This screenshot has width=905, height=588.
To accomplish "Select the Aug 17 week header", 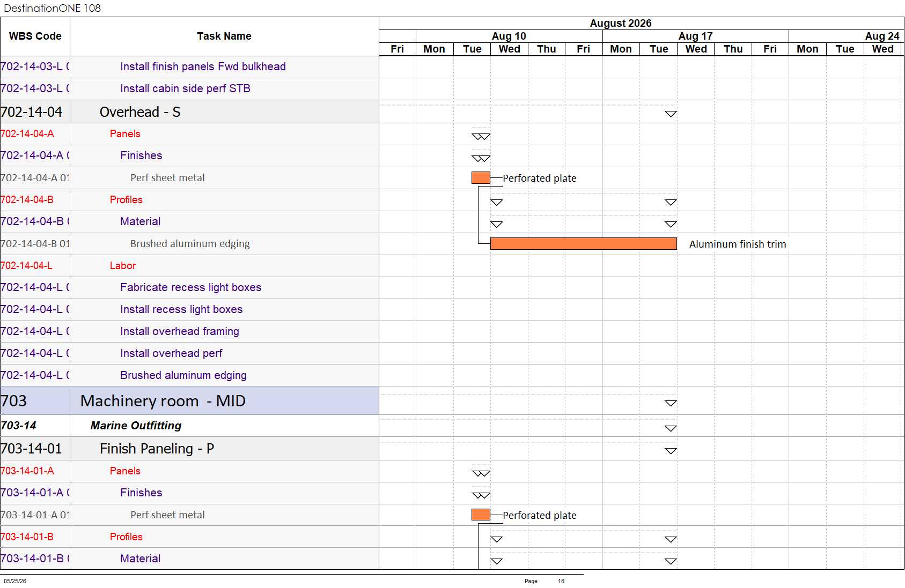I will tap(696, 36).
